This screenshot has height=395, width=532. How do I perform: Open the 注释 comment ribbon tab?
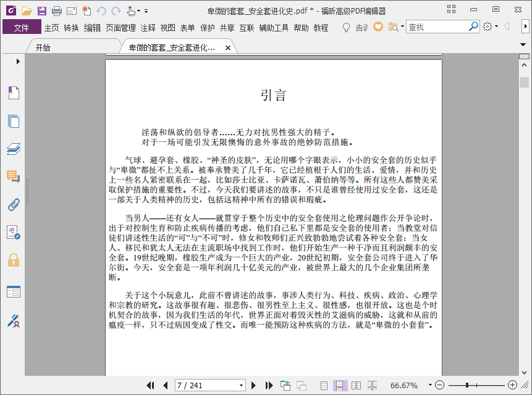click(x=148, y=28)
